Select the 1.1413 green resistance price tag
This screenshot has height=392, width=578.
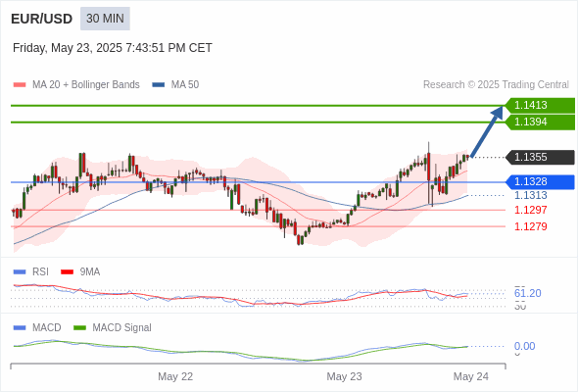tap(540, 106)
